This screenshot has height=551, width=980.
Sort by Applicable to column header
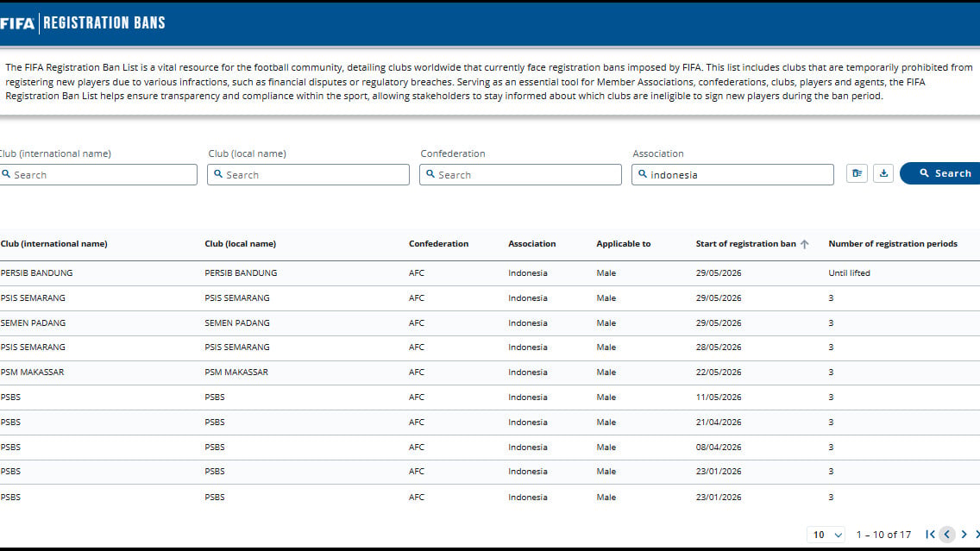(x=623, y=244)
